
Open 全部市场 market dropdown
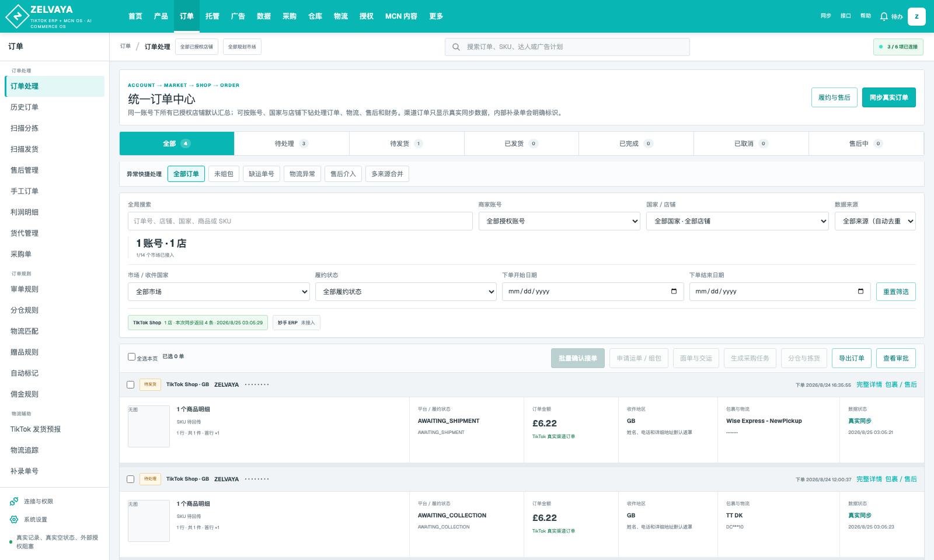click(219, 292)
